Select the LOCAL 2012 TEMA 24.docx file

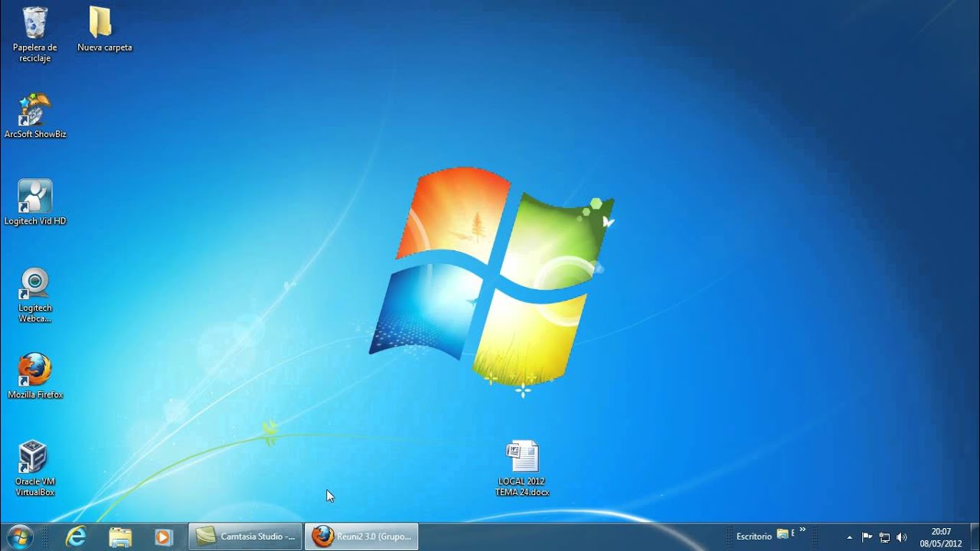(x=522, y=468)
